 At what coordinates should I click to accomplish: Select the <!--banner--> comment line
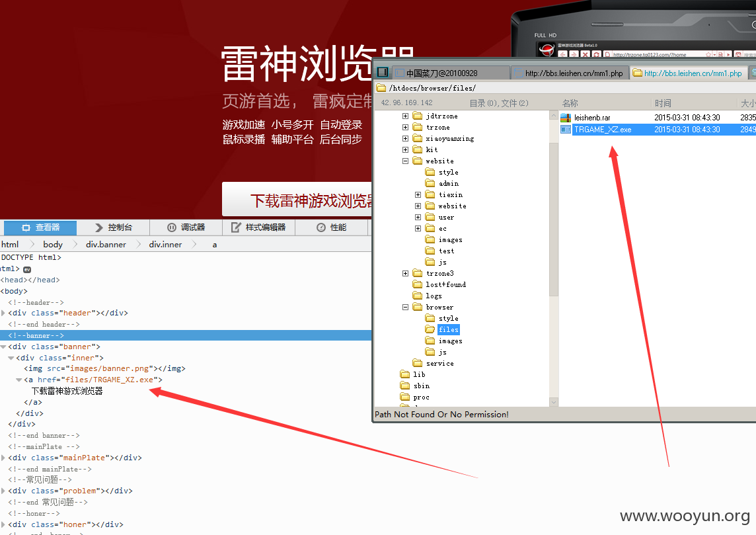(x=186, y=335)
